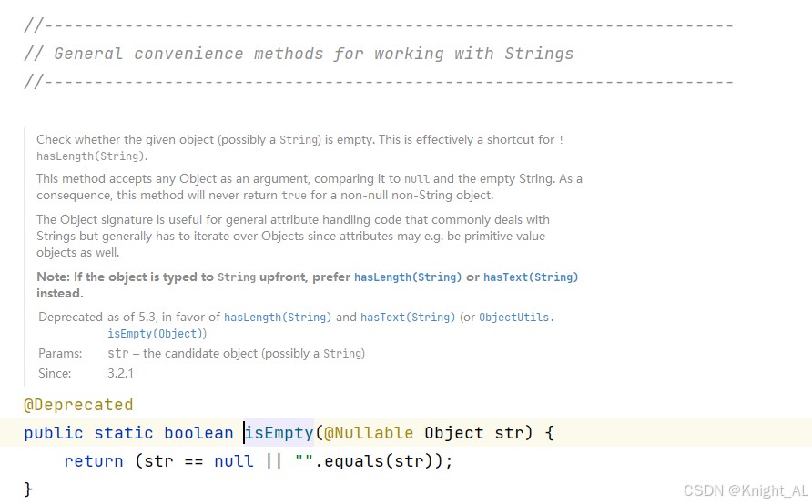Viewport: 812px width, 504px height.
Task: Place the cursor on the isEmpty method name
Action: point(279,433)
